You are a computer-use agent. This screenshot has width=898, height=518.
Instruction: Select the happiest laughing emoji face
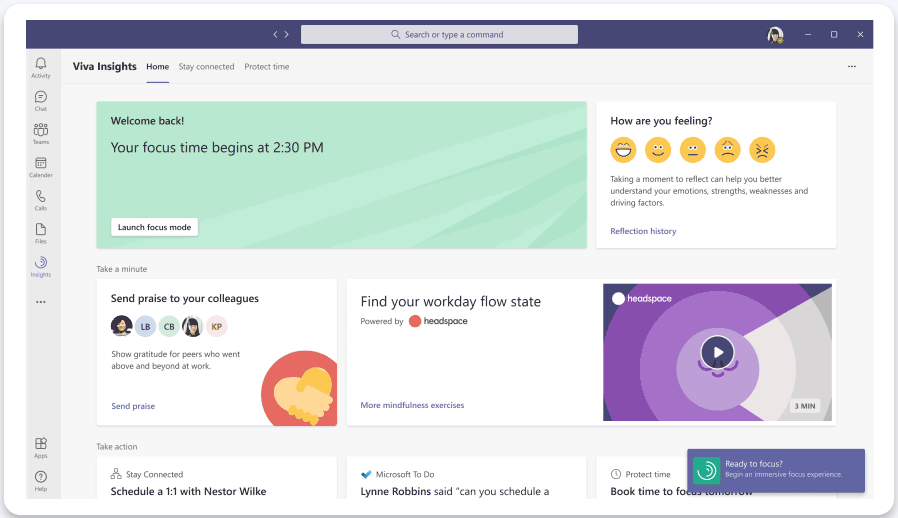pyautogui.click(x=623, y=150)
